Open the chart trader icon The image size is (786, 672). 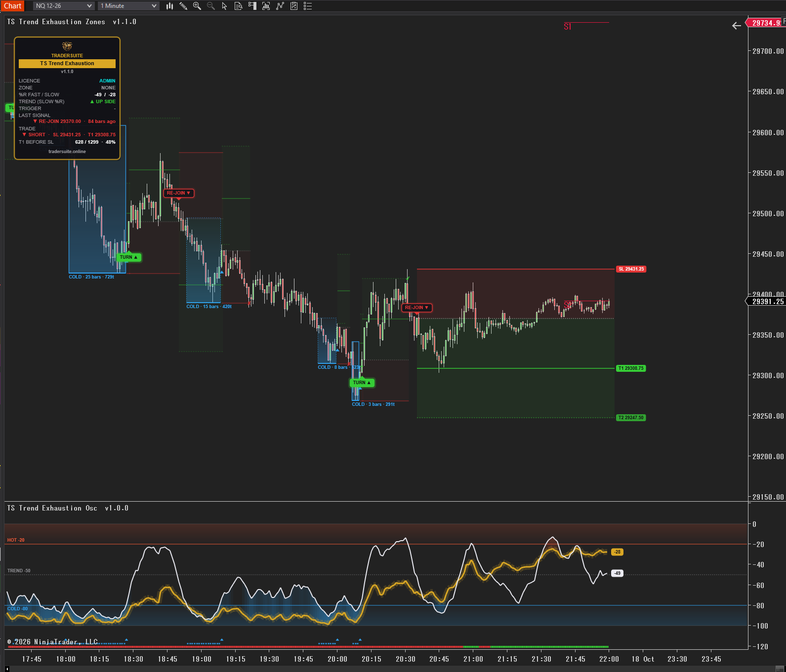pos(252,6)
